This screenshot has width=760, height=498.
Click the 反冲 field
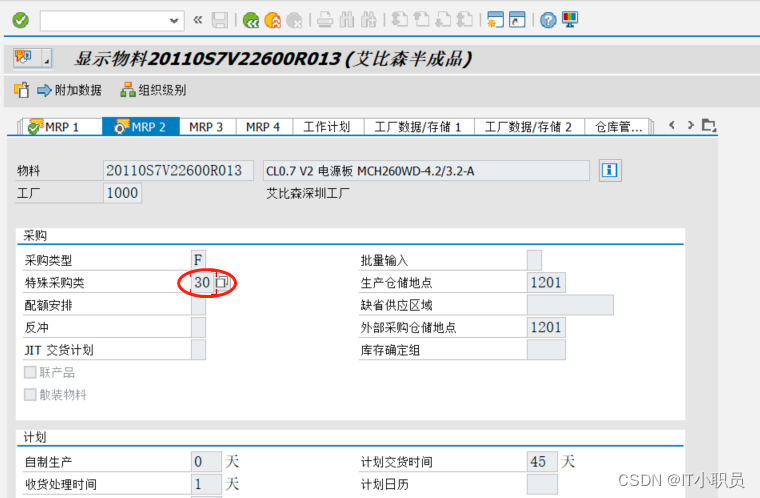click(198, 327)
